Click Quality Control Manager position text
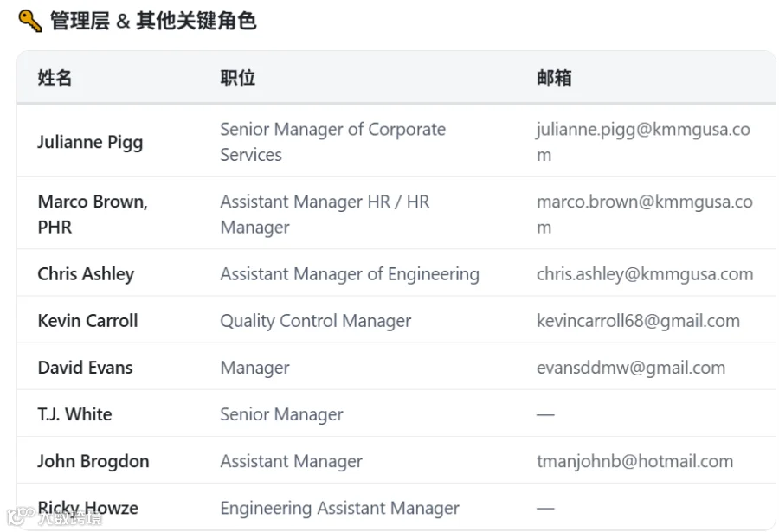 click(x=315, y=321)
